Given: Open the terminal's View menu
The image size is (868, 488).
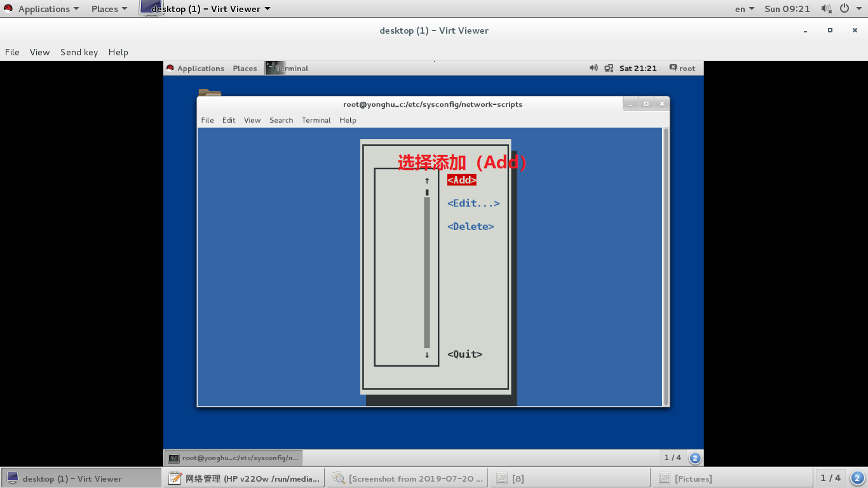Looking at the screenshot, I should tap(252, 120).
